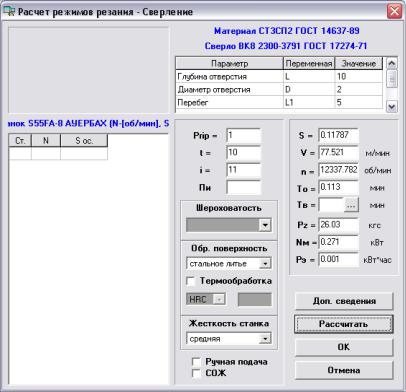Close the Расчет режимов резания window
The height and width of the screenshot is (392, 406).
coord(394,11)
